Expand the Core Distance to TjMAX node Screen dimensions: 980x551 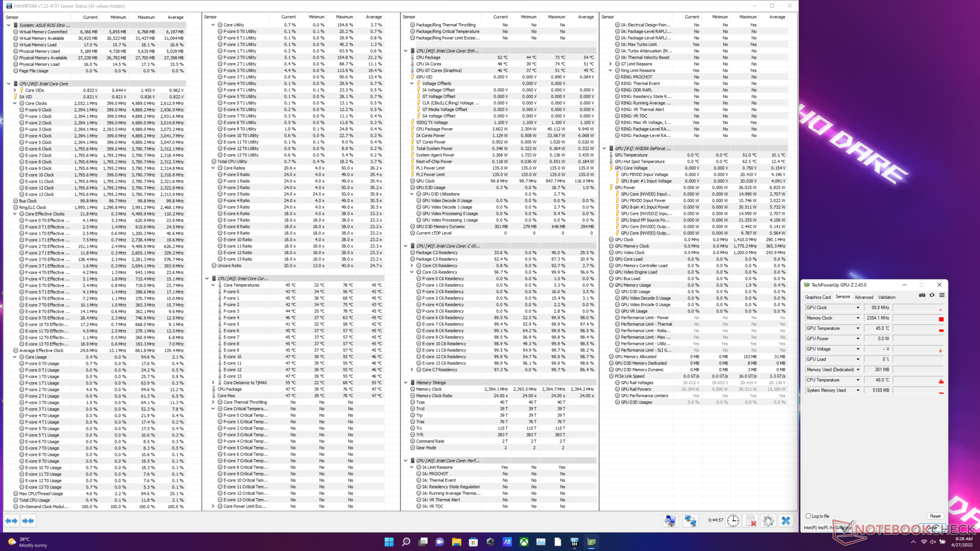[213, 383]
